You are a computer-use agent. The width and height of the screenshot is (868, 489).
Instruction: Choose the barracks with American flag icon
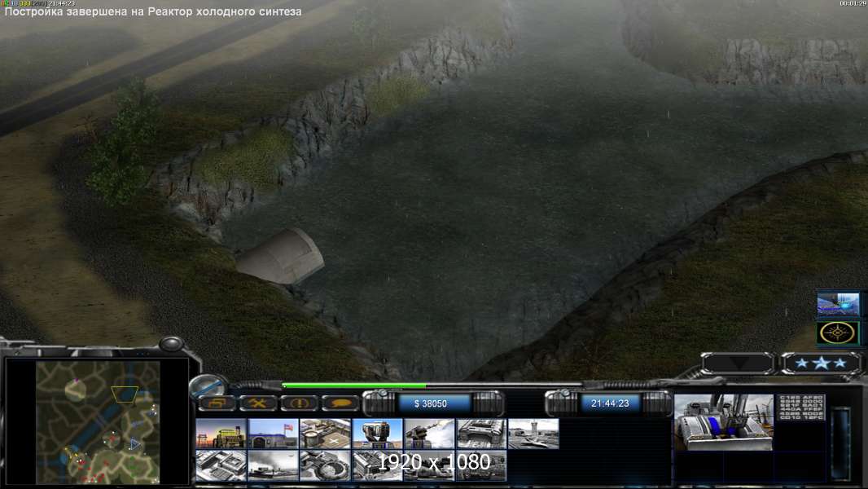(x=273, y=434)
